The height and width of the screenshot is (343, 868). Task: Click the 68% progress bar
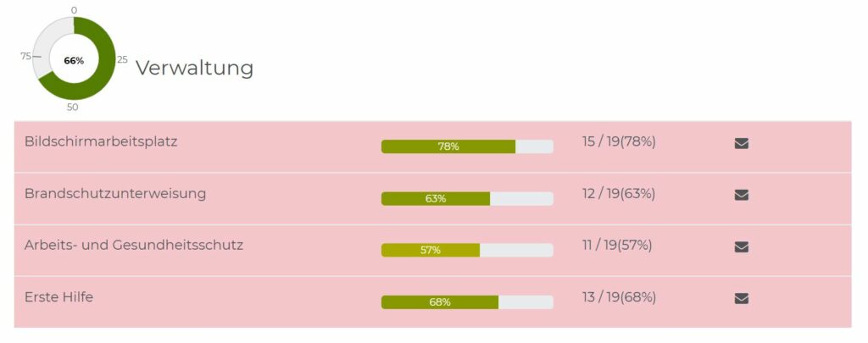coord(467,302)
